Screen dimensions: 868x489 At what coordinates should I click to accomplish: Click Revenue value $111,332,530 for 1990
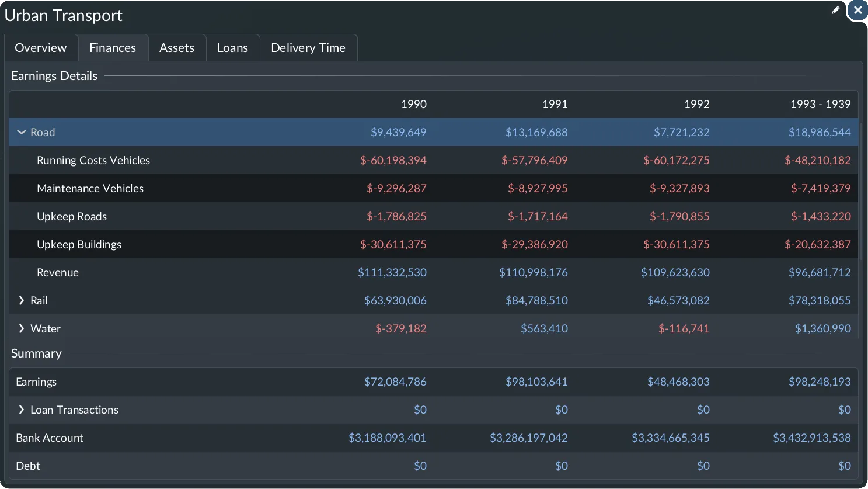click(x=392, y=272)
